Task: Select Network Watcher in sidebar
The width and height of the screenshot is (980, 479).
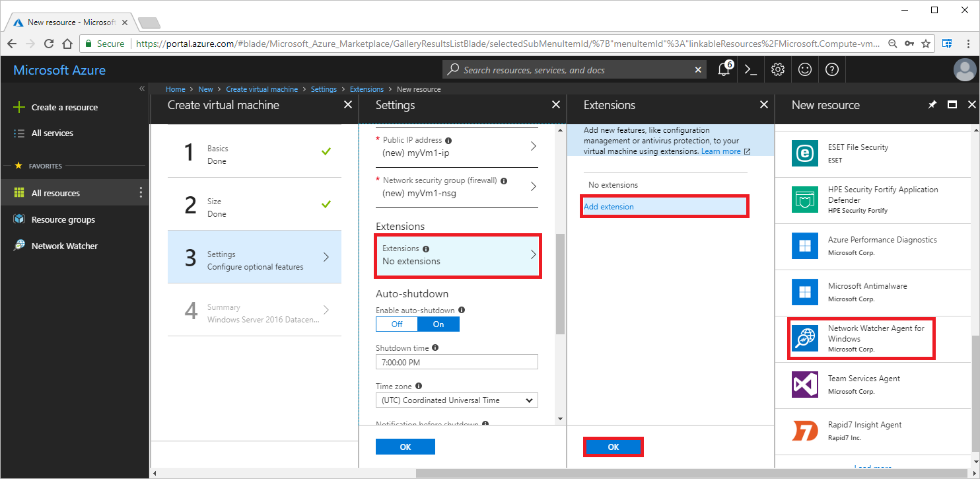Action: click(x=65, y=246)
